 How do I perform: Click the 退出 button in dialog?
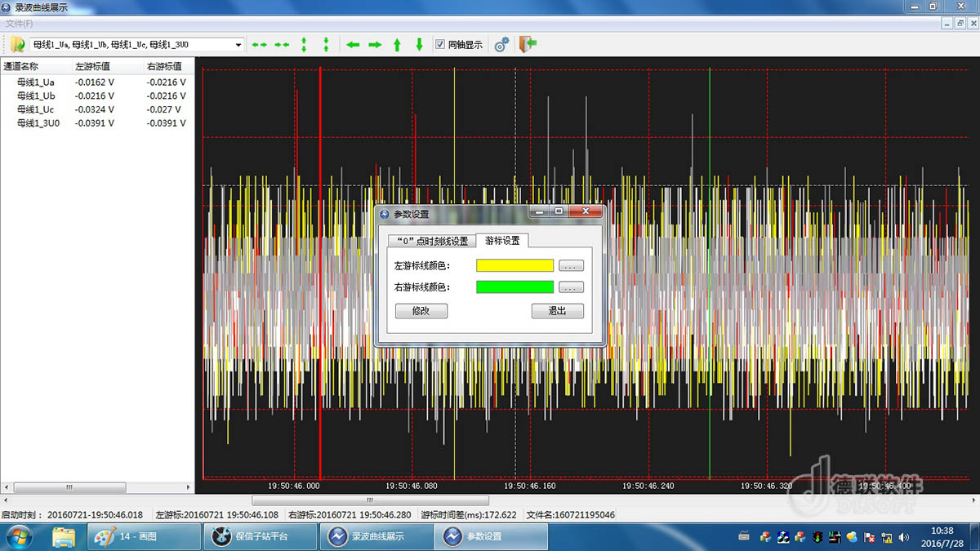(x=557, y=311)
